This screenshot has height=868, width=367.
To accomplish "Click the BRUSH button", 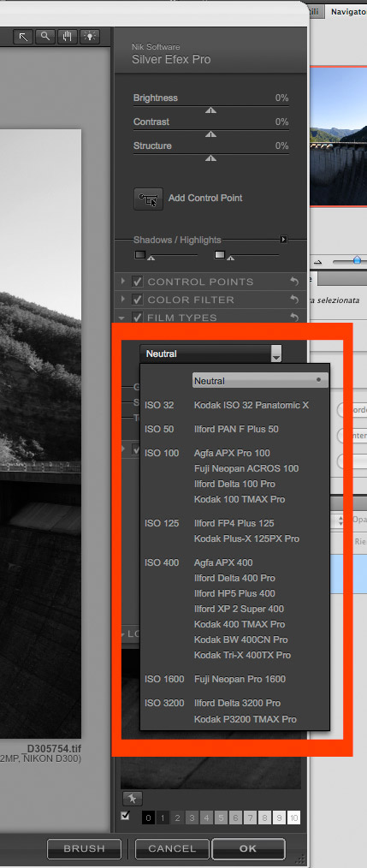I will coord(84,848).
